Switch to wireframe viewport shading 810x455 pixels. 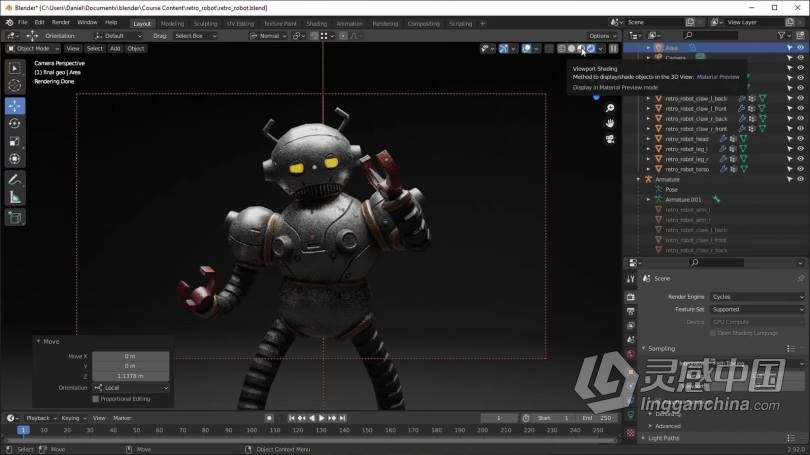pos(562,49)
